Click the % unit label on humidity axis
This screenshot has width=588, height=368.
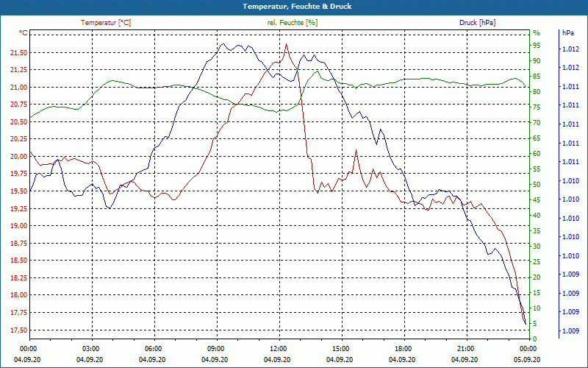click(537, 33)
